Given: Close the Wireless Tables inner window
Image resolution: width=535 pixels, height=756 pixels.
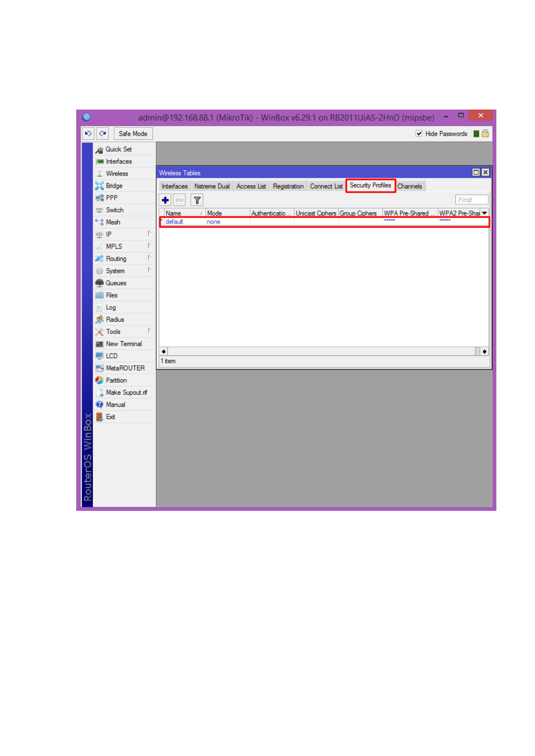Looking at the screenshot, I should tap(486, 173).
